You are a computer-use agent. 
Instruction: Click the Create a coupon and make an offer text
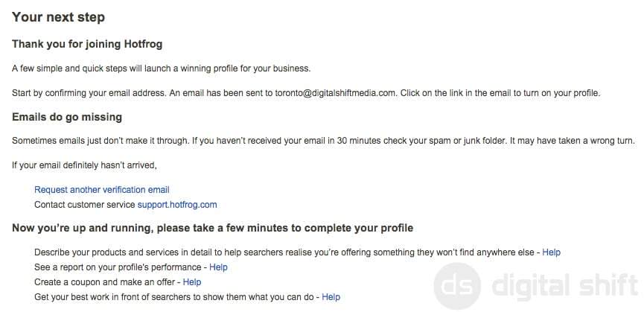(x=105, y=282)
